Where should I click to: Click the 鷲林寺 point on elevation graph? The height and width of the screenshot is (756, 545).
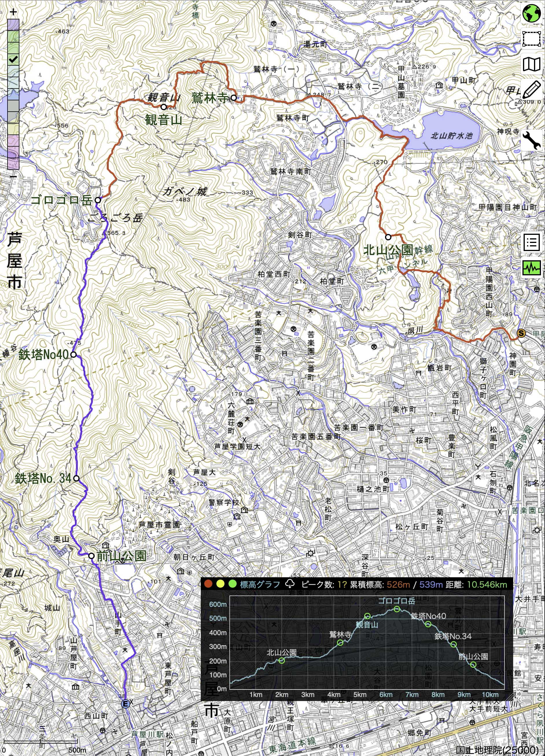pos(340,643)
